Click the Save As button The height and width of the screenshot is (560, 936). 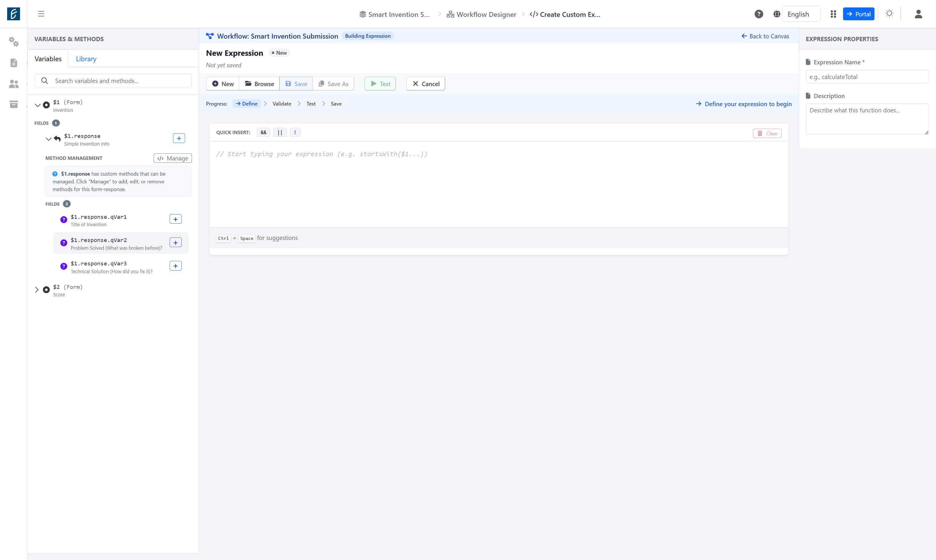(333, 84)
